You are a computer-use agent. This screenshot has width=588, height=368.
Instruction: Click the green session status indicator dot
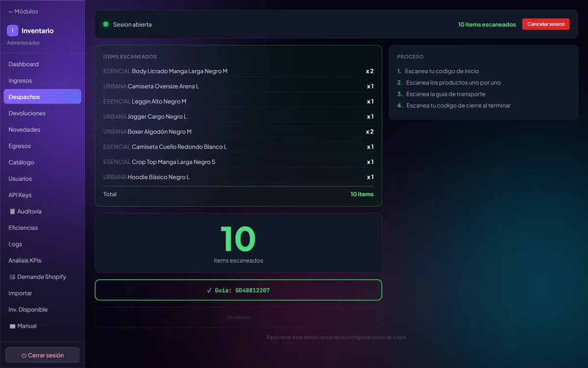click(106, 24)
